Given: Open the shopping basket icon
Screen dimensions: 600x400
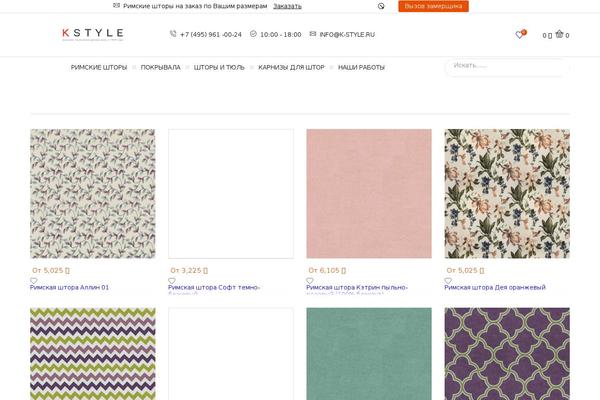Looking at the screenshot, I should 559,34.
